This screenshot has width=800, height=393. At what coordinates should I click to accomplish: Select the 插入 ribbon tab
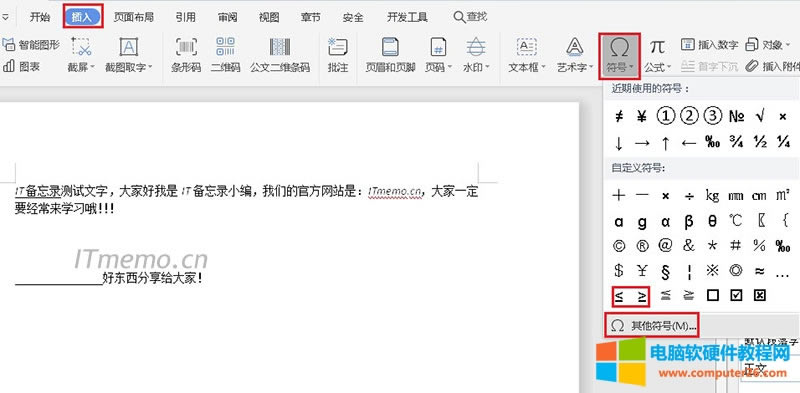[x=83, y=17]
